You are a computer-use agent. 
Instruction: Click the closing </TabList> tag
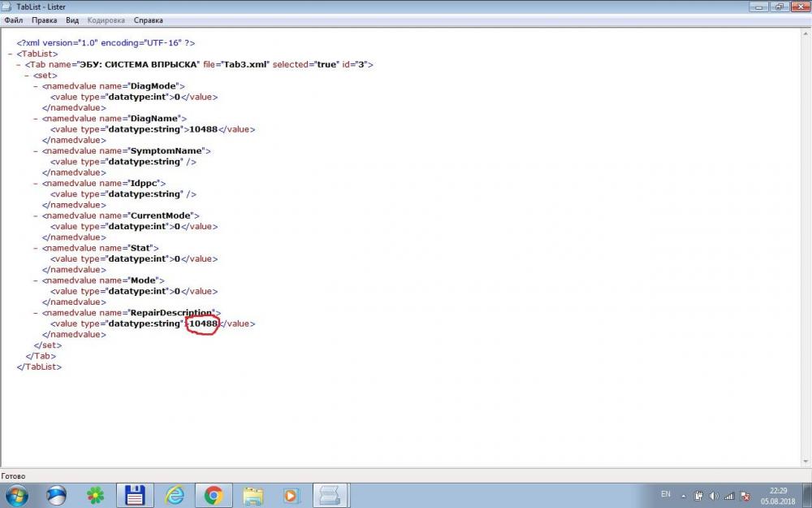coord(39,367)
